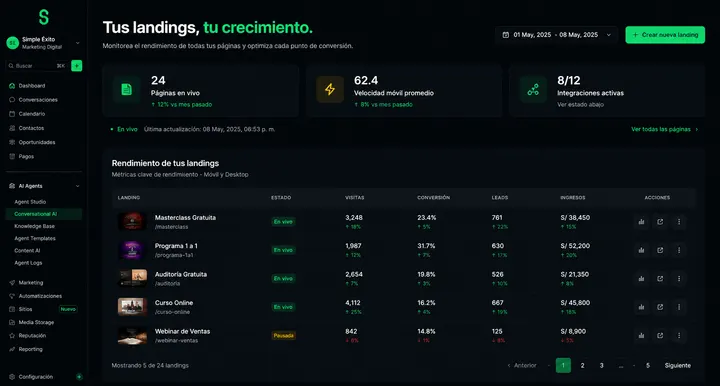Collapse the AI Agents section
720x386 pixels.
click(77, 186)
